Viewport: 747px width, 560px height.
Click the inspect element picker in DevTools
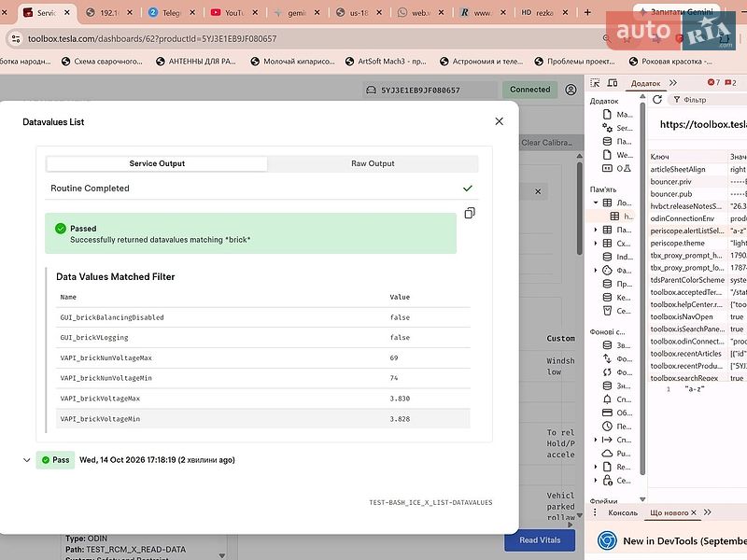pyautogui.click(x=595, y=83)
